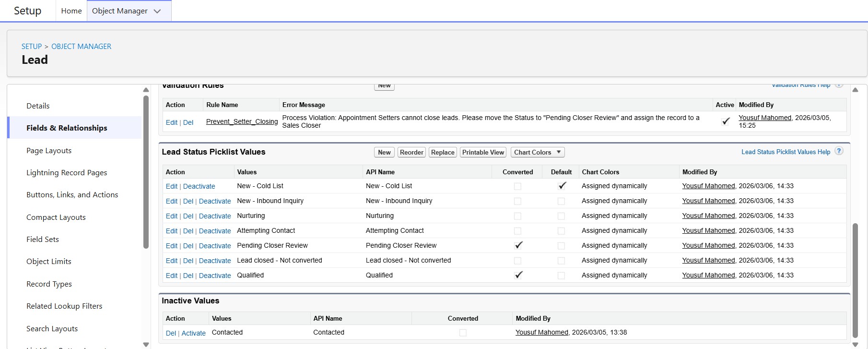Open Related Lookup Filters sidebar item
Image resolution: width=868 pixels, height=349 pixels.
[x=64, y=306]
